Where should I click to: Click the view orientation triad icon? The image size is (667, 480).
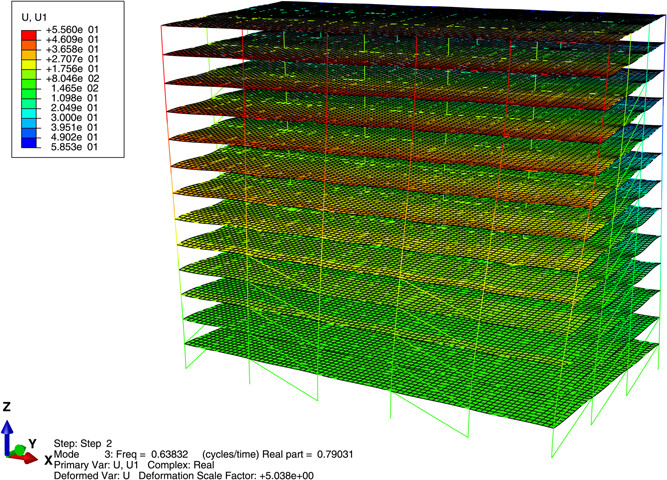pyautogui.click(x=19, y=442)
